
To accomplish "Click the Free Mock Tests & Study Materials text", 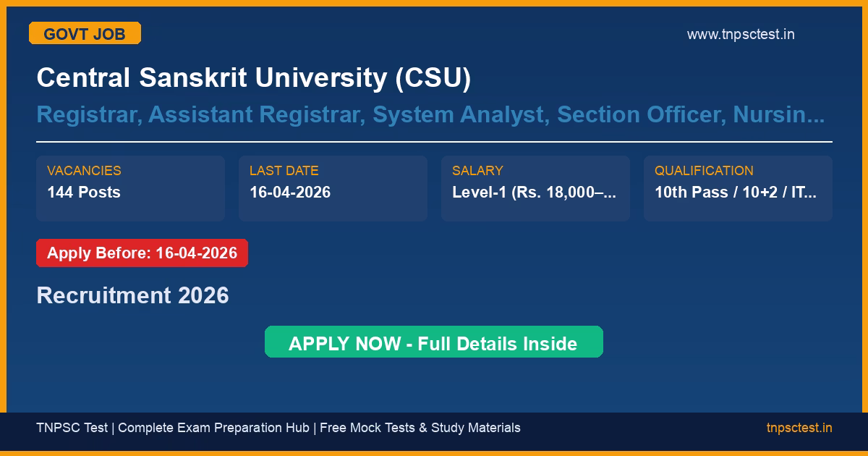I will pyautogui.click(x=420, y=428).
